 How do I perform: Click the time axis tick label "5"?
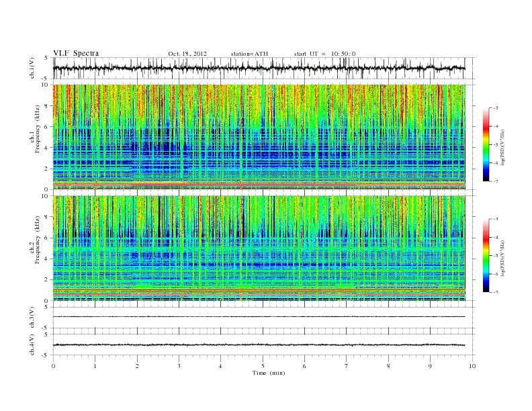point(263,366)
